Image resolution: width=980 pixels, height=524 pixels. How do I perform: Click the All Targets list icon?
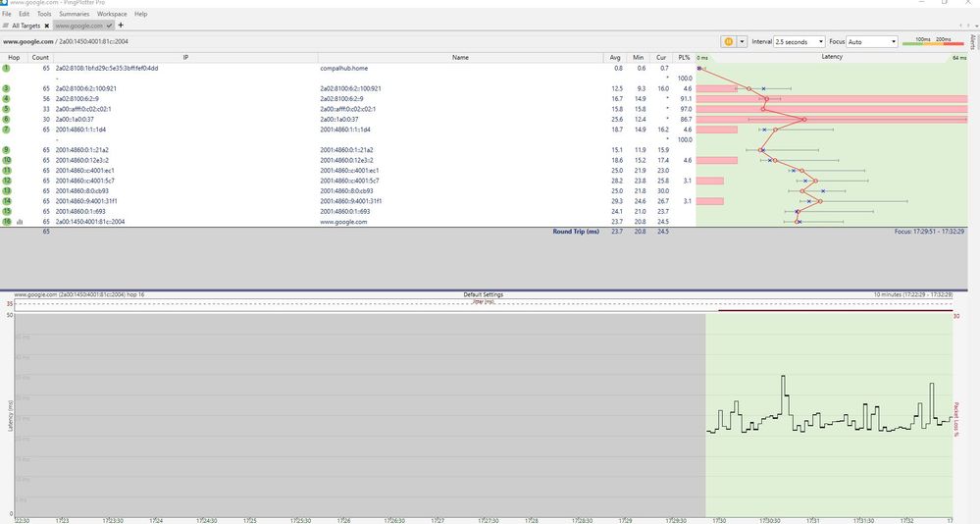(x=6, y=26)
